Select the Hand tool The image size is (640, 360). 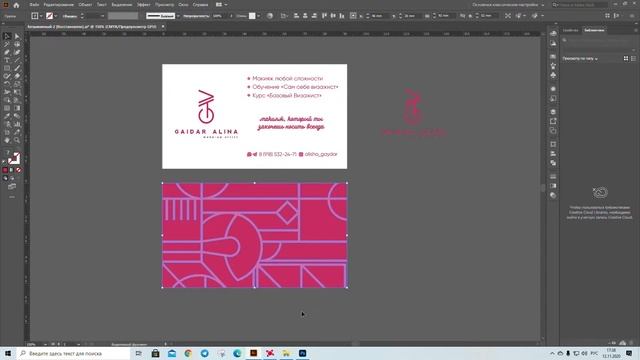pos(7,140)
